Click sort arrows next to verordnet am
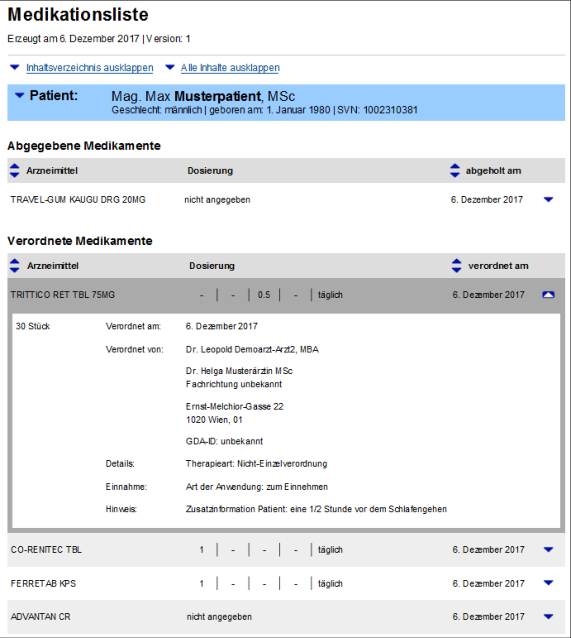 pyautogui.click(x=456, y=266)
